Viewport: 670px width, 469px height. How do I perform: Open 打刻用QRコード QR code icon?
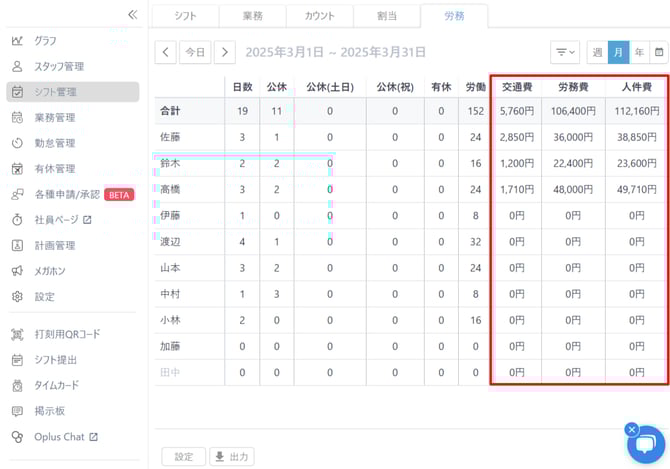click(x=17, y=334)
